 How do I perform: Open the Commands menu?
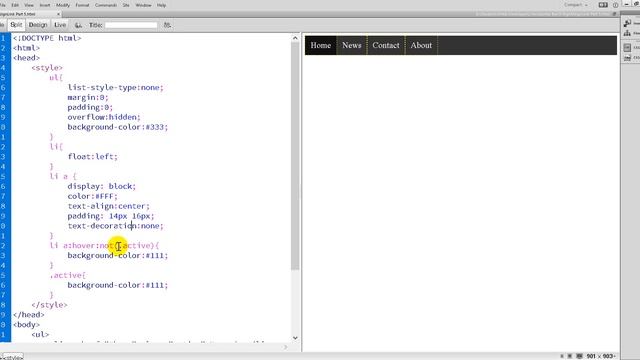[x=106, y=5]
